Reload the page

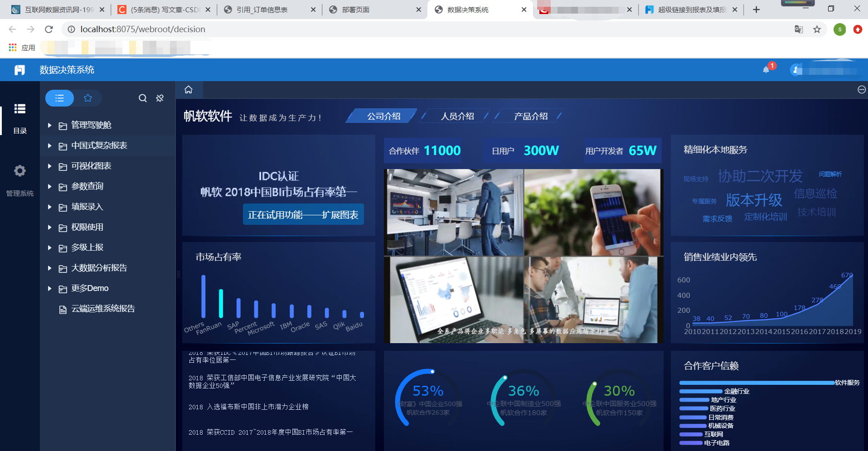(x=49, y=29)
